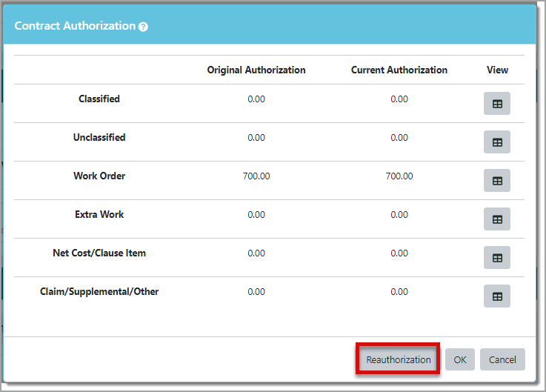Screen dimensions: 546x392
Task: Select Unclassified current authorization 0.00 value
Action: [x=399, y=138]
